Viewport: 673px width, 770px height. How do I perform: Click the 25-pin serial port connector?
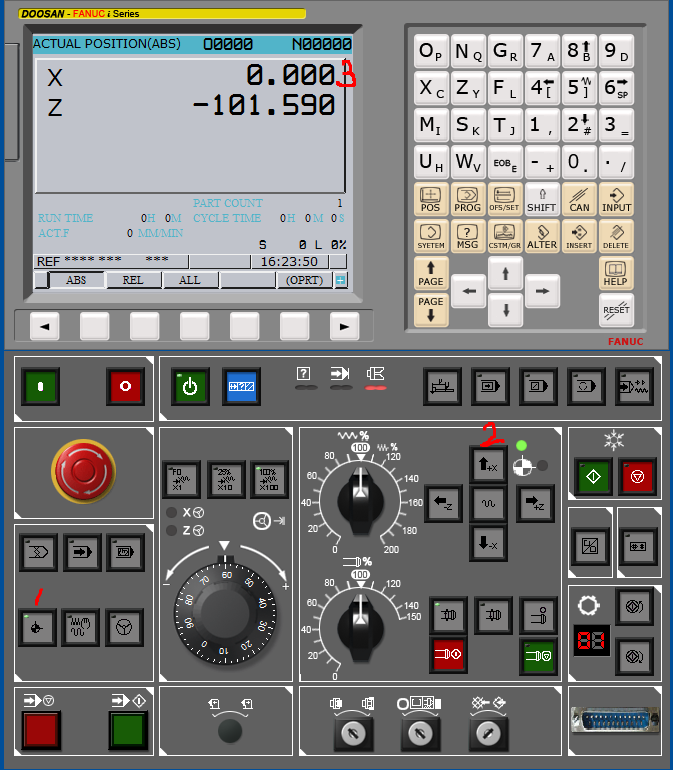tap(616, 720)
